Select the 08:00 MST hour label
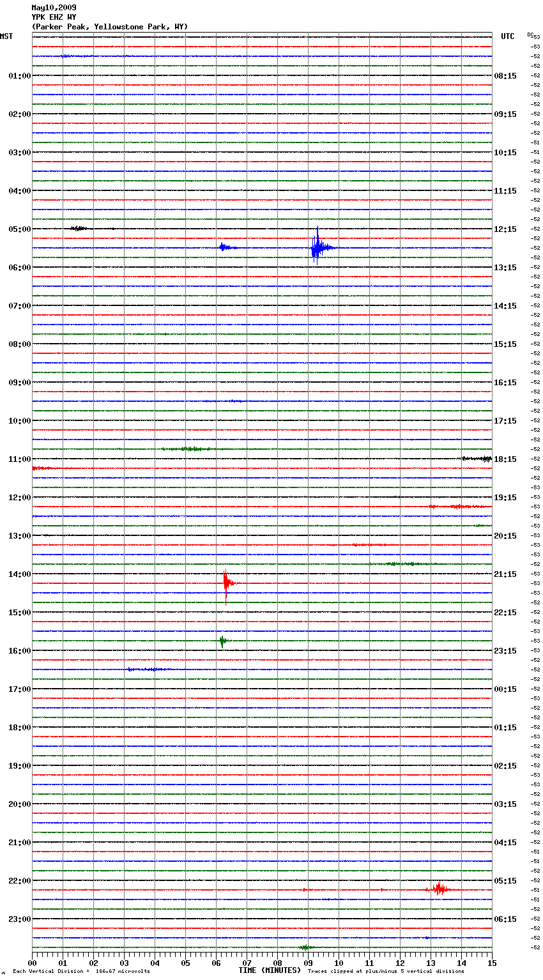Screen dimensions: 543x980 click(x=20, y=344)
